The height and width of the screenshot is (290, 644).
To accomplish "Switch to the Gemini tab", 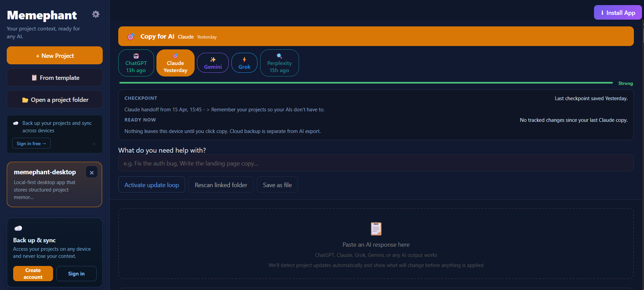I will pyautogui.click(x=213, y=63).
